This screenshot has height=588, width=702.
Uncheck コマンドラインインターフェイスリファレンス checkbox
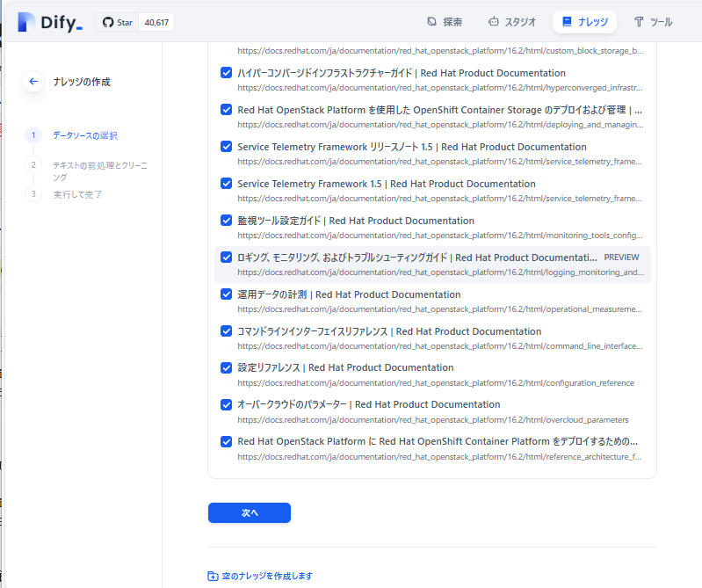[x=226, y=331]
